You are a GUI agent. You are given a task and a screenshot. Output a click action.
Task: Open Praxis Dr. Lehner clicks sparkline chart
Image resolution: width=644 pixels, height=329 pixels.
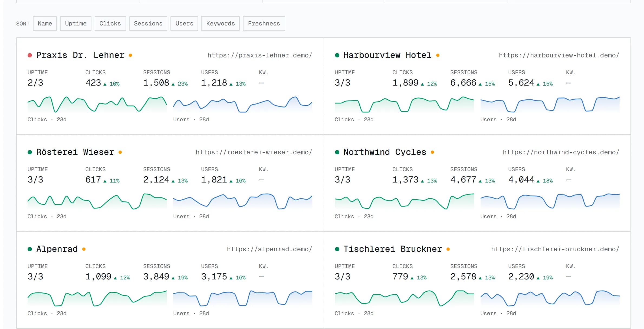(x=97, y=104)
